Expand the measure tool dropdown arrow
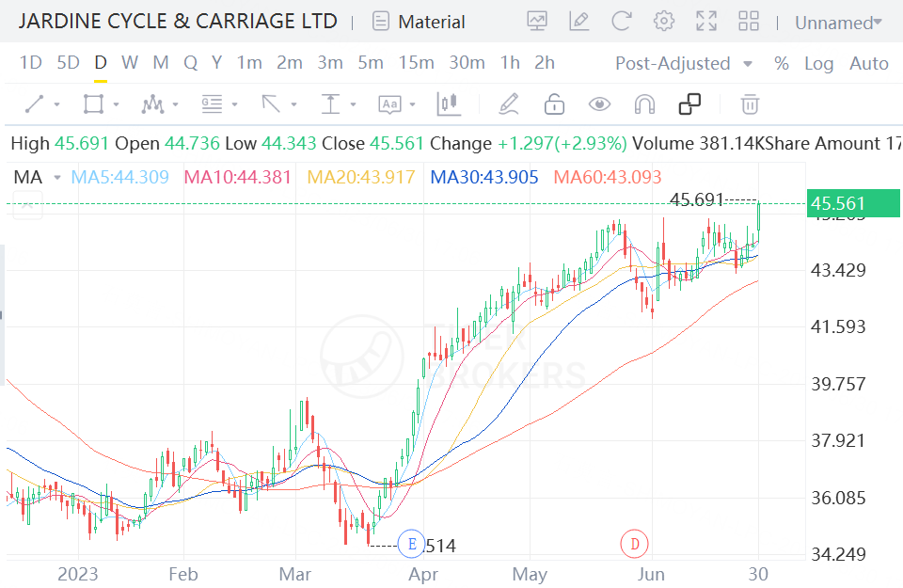Image resolution: width=903 pixels, height=588 pixels. [353, 104]
